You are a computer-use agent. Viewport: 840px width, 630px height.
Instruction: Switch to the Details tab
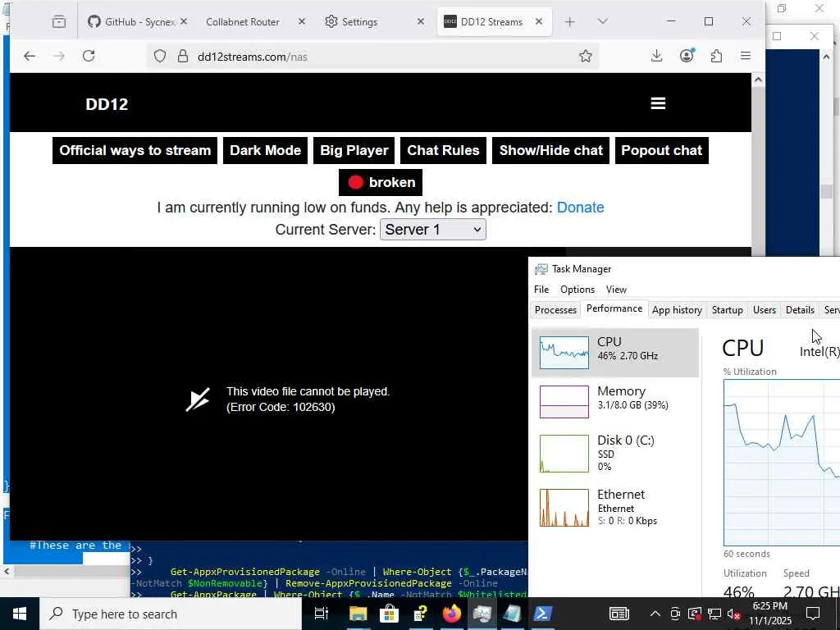(800, 310)
